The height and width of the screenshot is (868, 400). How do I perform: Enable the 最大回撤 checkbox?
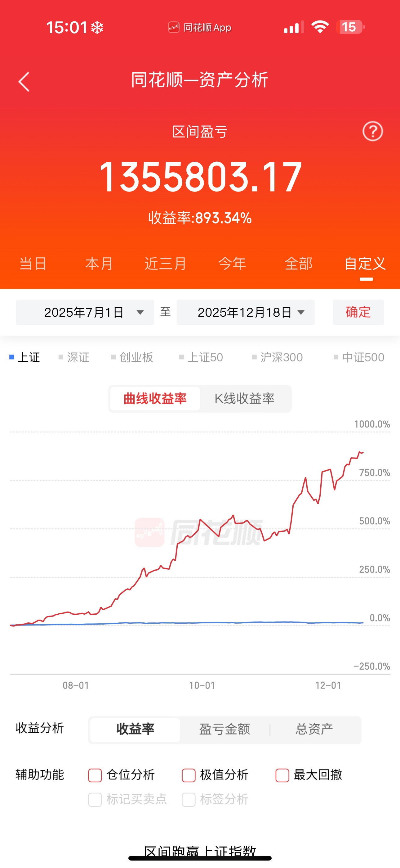(282, 775)
